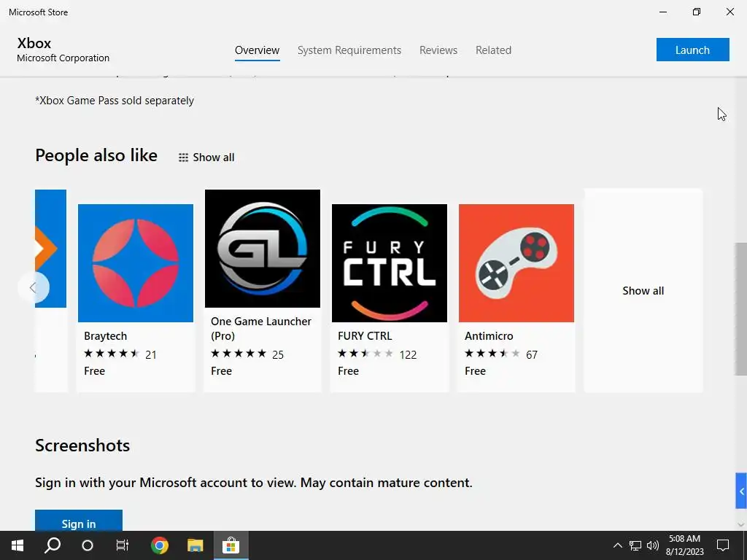Image resolution: width=747 pixels, height=560 pixels.
Task: Go to previous apps with left carousel arrow
Action: [x=33, y=287]
